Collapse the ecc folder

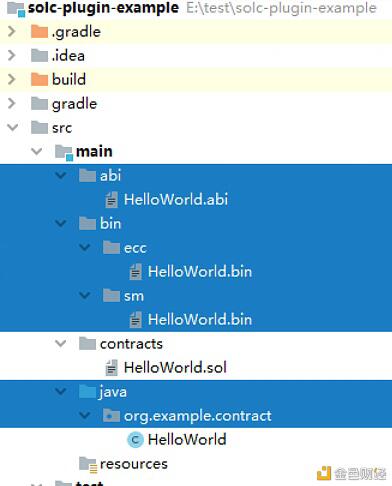[x=85, y=247]
